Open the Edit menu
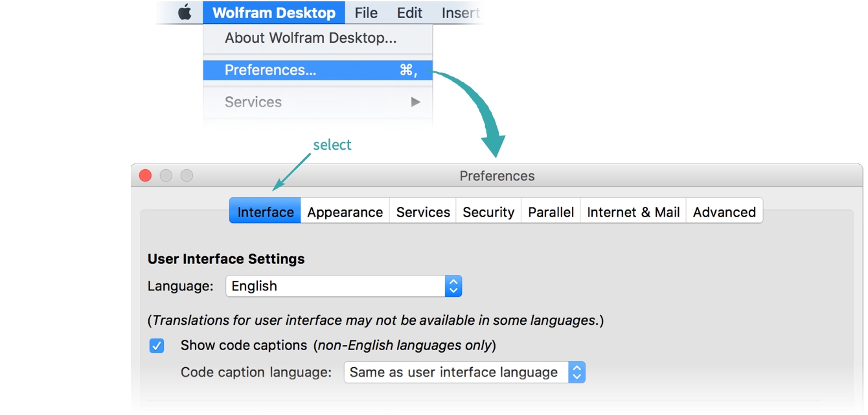The image size is (868, 415). [x=409, y=13]
